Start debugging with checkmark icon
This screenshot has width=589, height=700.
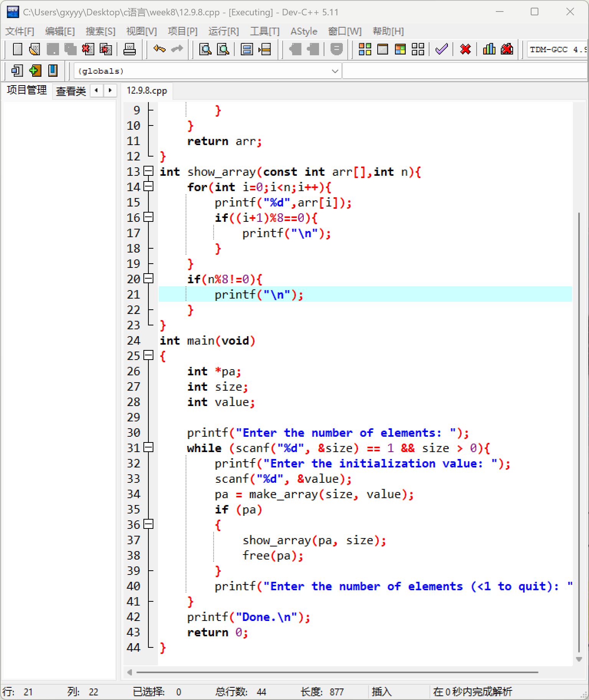click(x=442, y=49)
